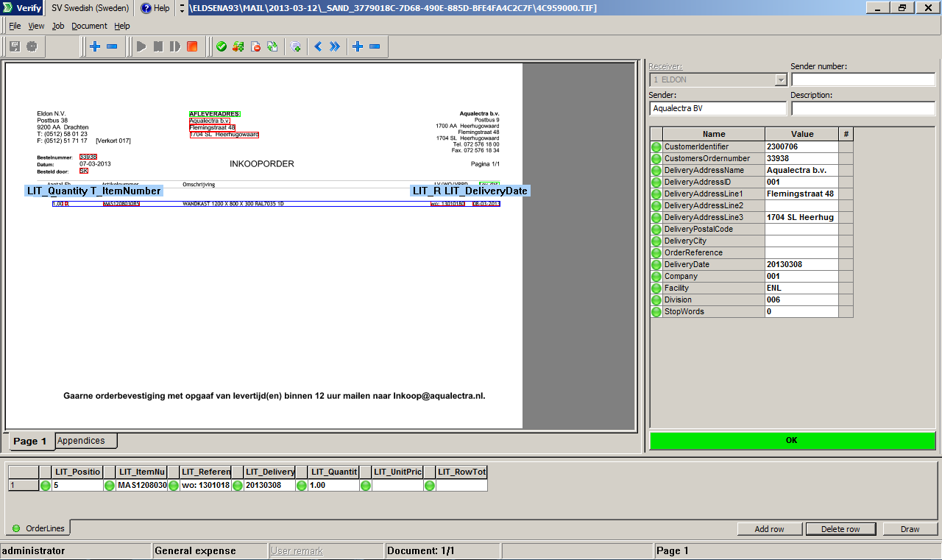The width and height of the screenshot is (942, 560).
Task: Click the Draw button
Action: (x=910, y=529)
